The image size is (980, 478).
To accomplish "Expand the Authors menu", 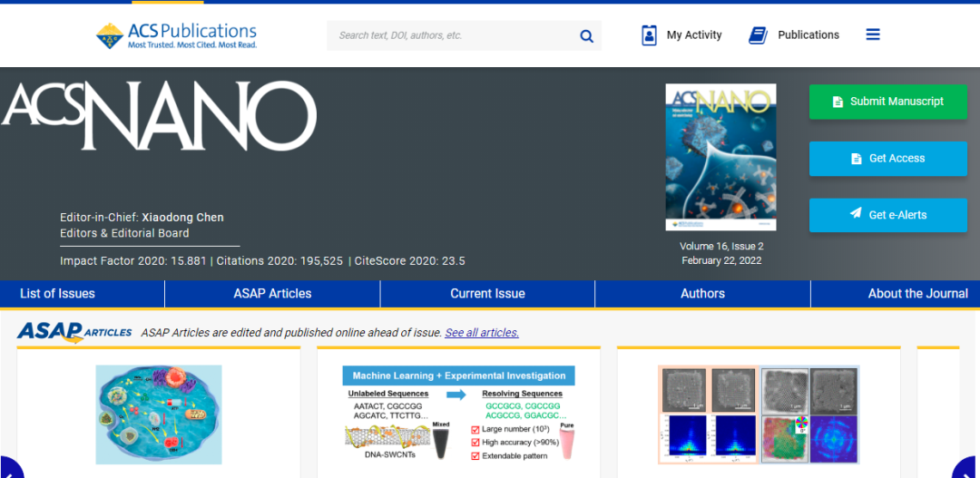I will (x=702, y=294).
